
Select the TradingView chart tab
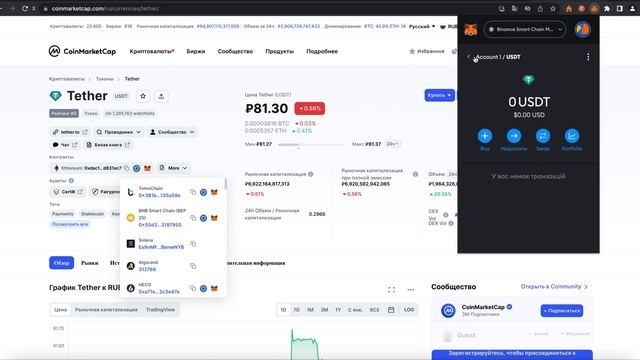160,310
